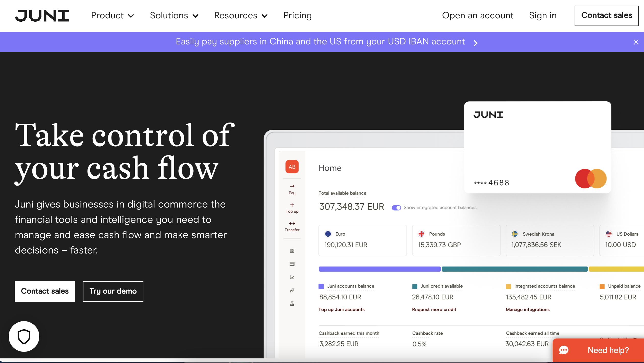Click Open an account link

tap(477, 16)
